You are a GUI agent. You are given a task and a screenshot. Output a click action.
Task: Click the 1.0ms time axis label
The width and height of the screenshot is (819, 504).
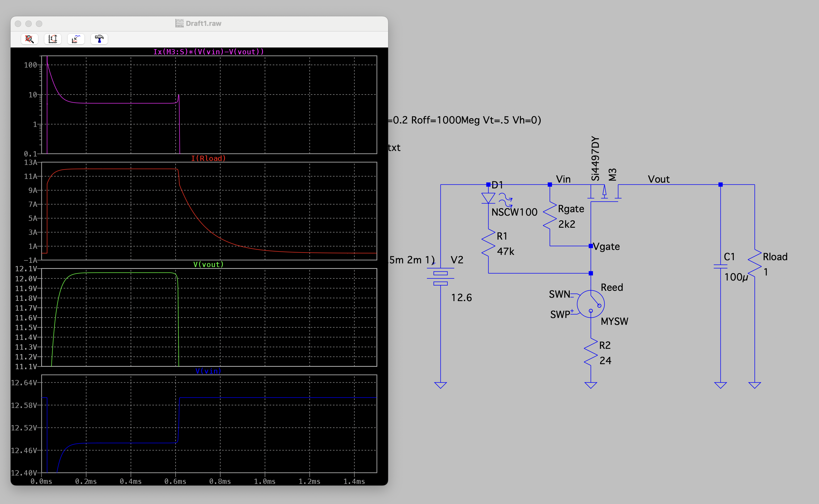[265, 481]
